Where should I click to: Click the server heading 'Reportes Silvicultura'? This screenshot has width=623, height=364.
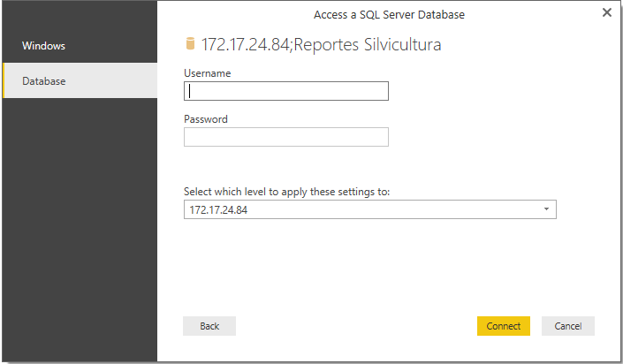click(x=367, y=44)
